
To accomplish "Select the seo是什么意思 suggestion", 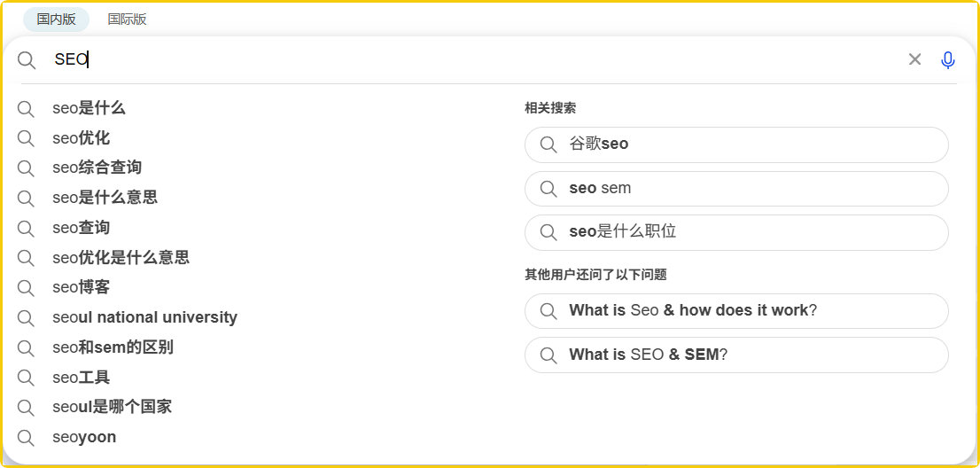I will (x=105, y=198).
